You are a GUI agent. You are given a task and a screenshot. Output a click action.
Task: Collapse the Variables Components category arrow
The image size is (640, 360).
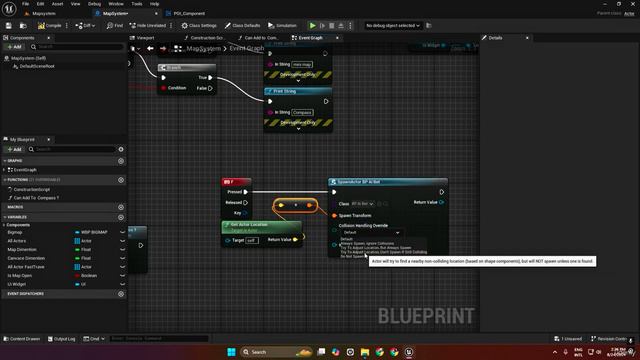click(4, 225)
